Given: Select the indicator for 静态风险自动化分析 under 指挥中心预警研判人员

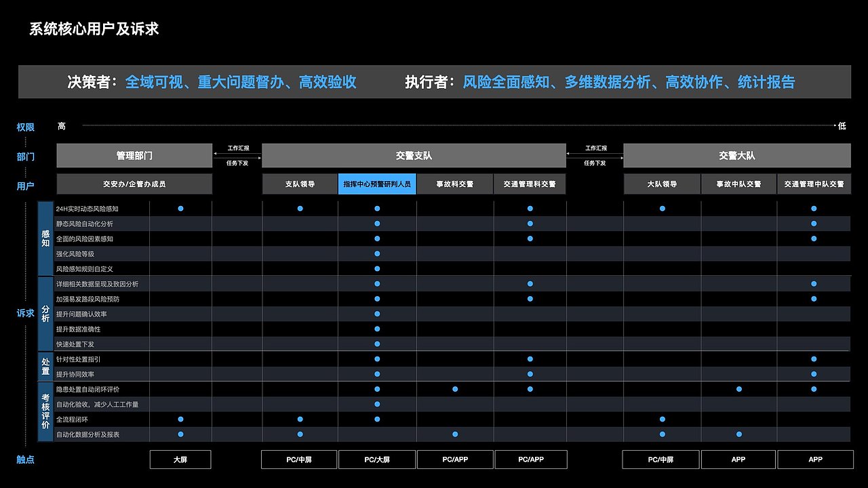Looking at the screenshot, I should coord(377,224).
